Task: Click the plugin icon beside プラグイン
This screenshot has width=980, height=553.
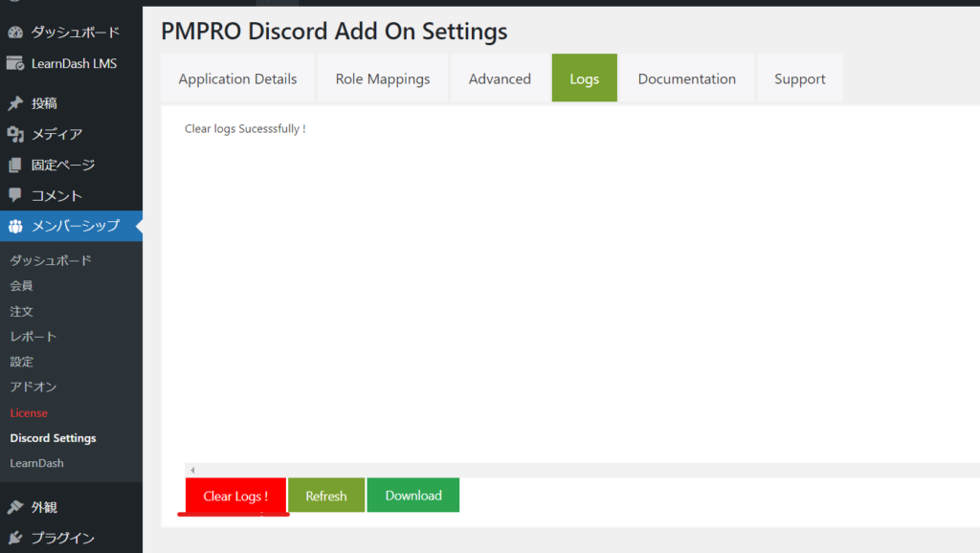Action: pyautogui.click(x=15, y=538)
